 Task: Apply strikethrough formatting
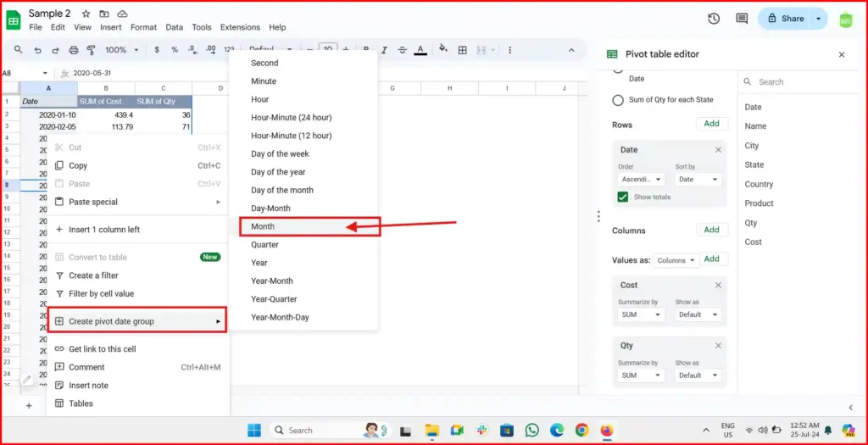pyautogui.click(x=403, y=50)
